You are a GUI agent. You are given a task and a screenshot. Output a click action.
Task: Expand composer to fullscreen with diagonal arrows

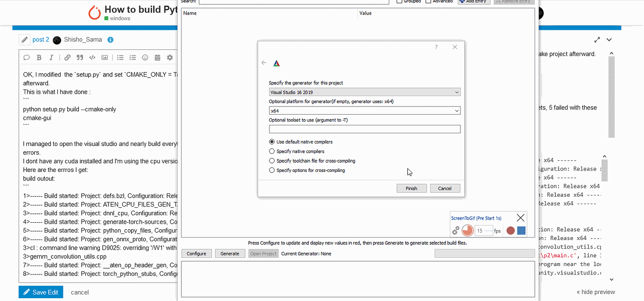[597, 40]
